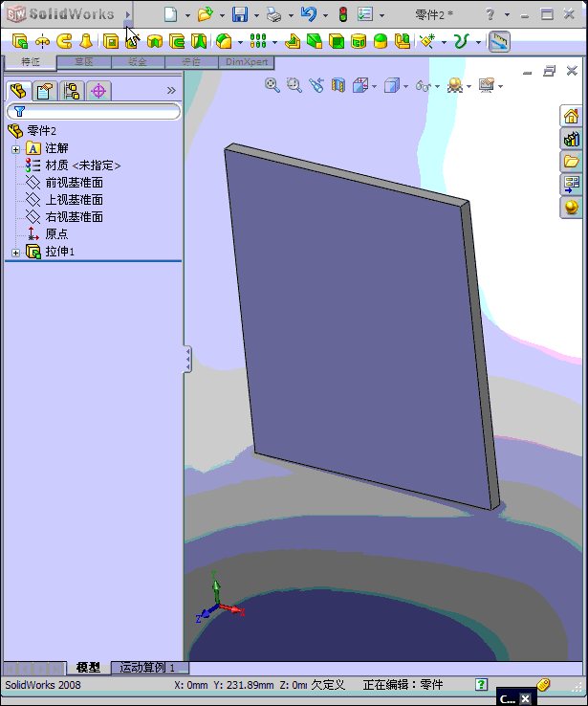
Task: Switch to the DimXpert tab
Action: click(x=247, y=61)
